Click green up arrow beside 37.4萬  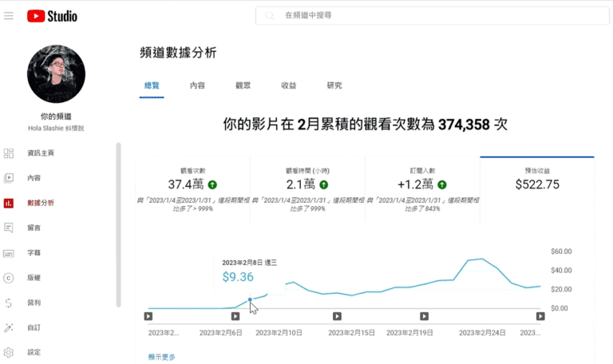pyautogui.click(x=212, y=184)
